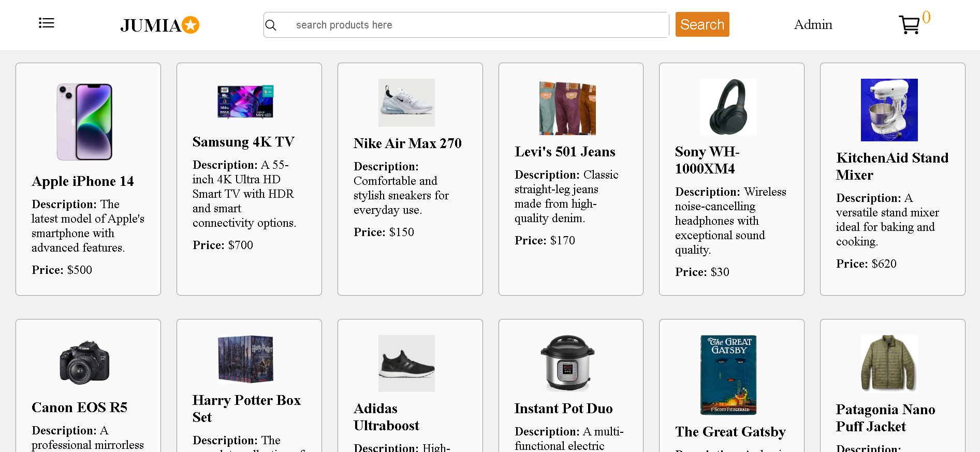Click the Instant Pot Duo title
The image size is (980, 452).
[563, 409]
